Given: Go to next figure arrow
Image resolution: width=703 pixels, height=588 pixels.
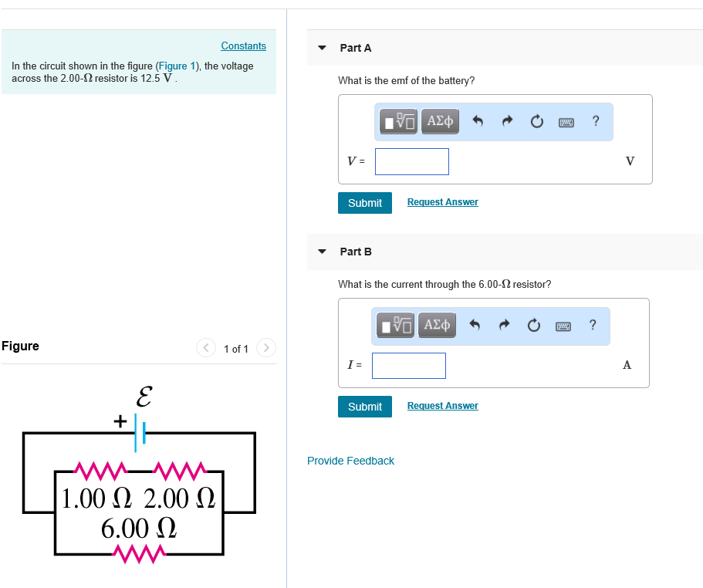Looking at the screenshot, I should [266, 348].
